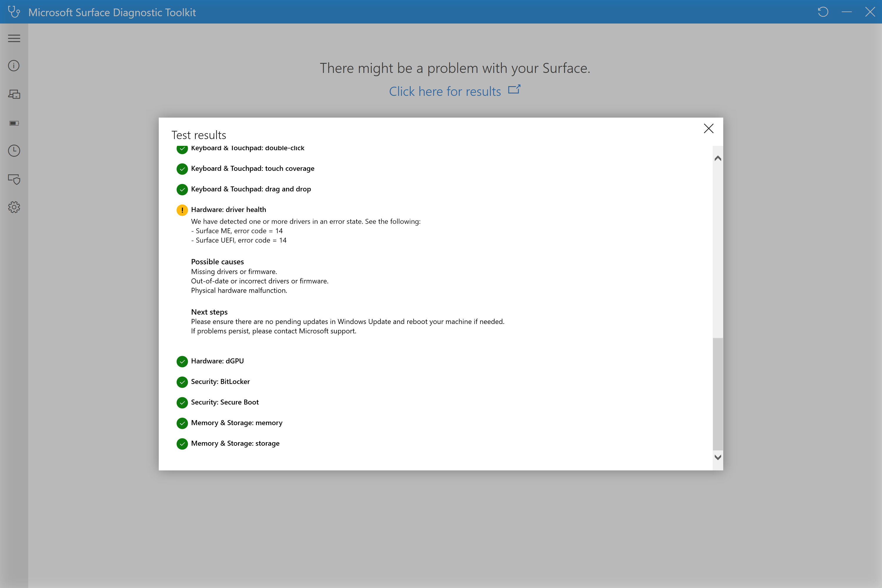Select the Memory & Storage: storage result

click(x=235, y=443)
